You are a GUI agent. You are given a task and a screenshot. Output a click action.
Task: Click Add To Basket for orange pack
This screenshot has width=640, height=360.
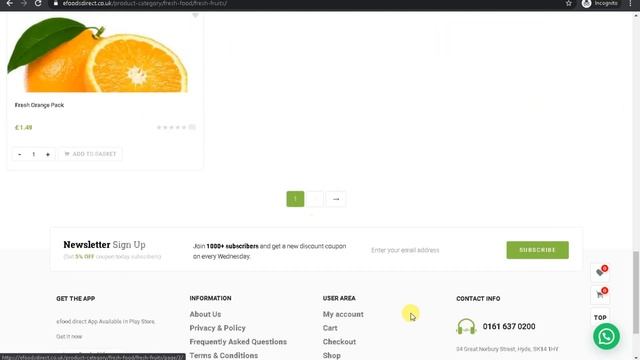pos(90,154)
